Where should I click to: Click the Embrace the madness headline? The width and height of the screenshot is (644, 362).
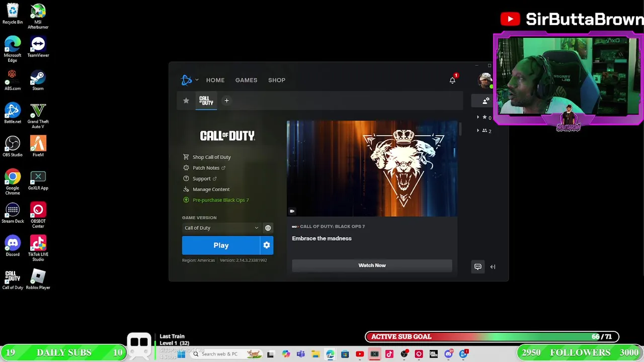[x=321, y=238]
